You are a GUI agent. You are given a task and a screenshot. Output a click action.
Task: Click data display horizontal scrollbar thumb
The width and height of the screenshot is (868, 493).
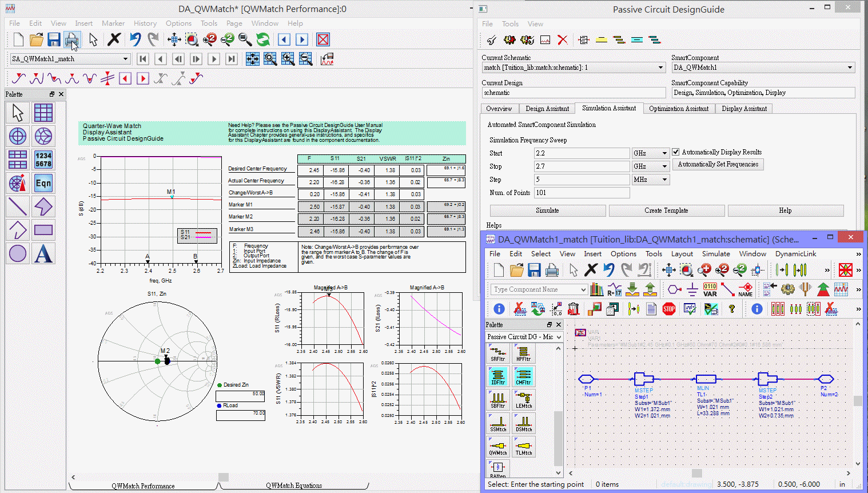(x=224, y=477)
